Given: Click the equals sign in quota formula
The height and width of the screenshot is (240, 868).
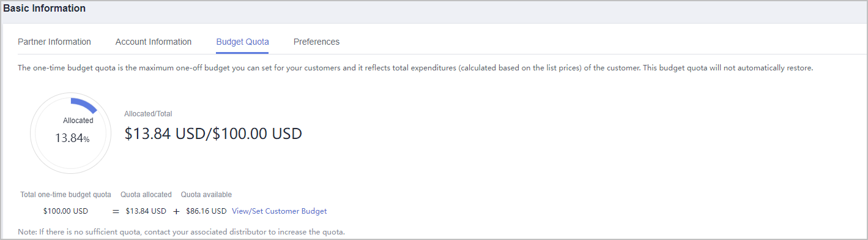Looking at the screenshot, I should pyautogui.click(x=116, y=211).
